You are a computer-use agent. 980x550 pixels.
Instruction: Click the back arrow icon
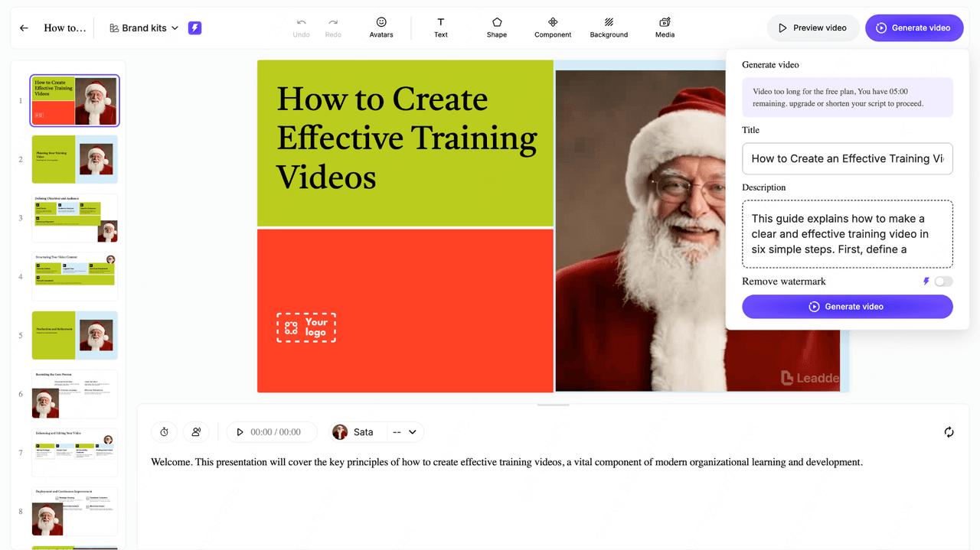[x=24, y=28]
